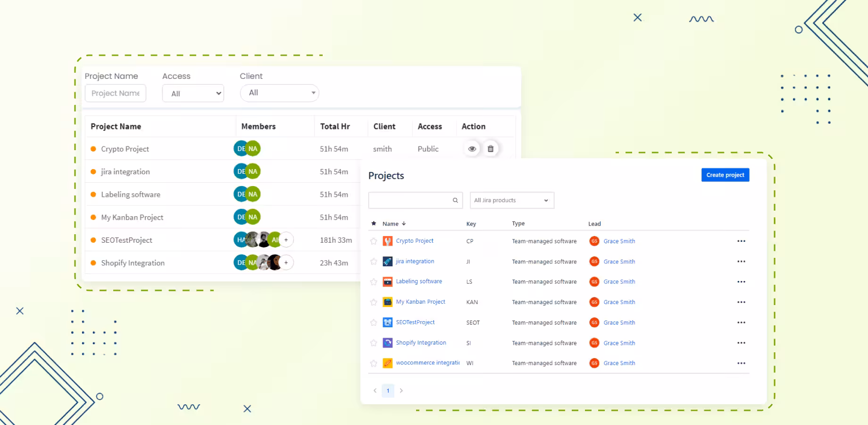Focus the Project Name filter input field
868x425 pixels.
click(116, 93)
